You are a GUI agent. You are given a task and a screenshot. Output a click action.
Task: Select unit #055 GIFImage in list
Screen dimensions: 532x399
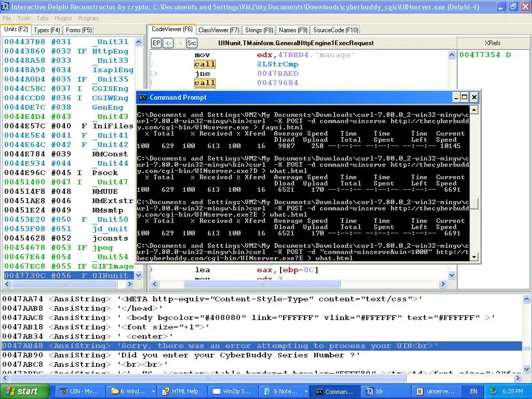click(69, 266)
